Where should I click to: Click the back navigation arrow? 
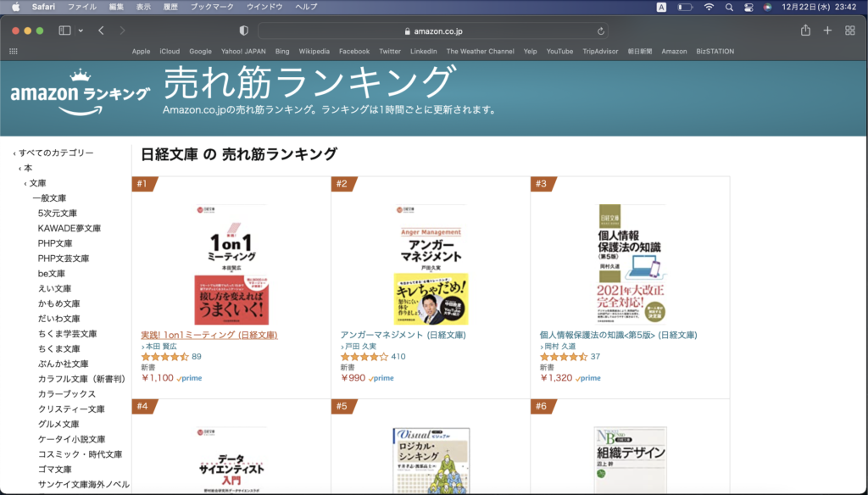[101, 31]
